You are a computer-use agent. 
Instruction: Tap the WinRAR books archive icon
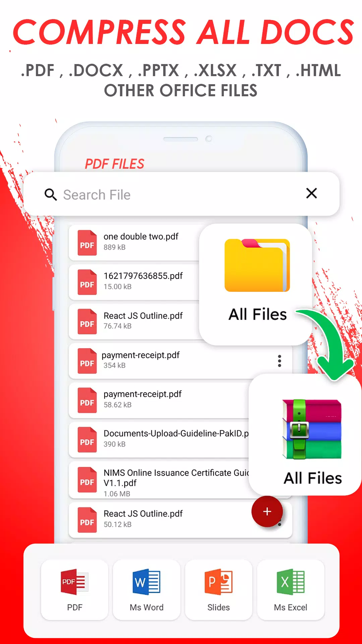click(x=312, y=429)
